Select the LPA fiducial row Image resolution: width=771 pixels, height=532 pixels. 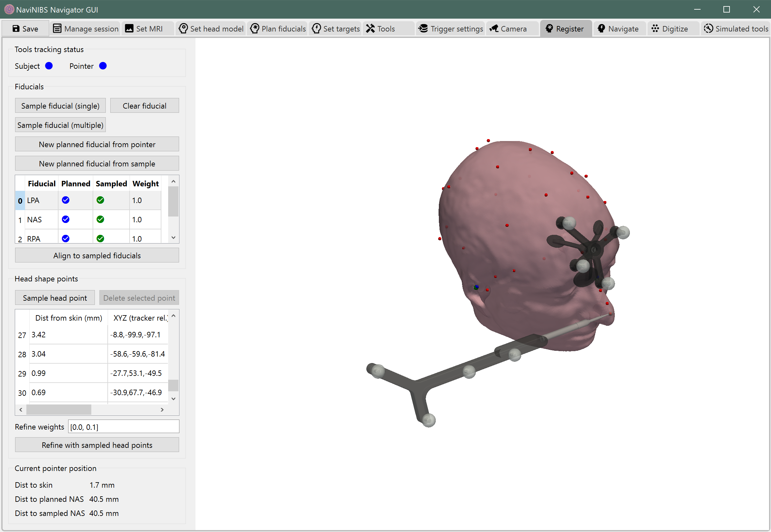pyautogui.click(x=88, y=200)
